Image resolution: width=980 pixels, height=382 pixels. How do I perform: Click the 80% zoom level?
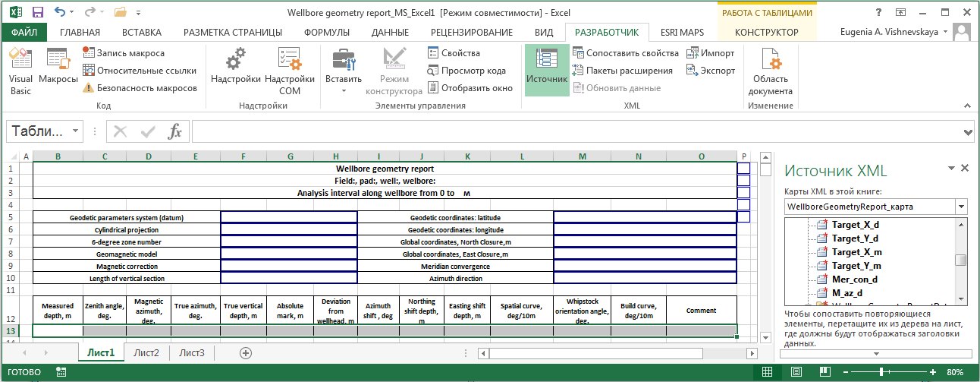point(955,372)
